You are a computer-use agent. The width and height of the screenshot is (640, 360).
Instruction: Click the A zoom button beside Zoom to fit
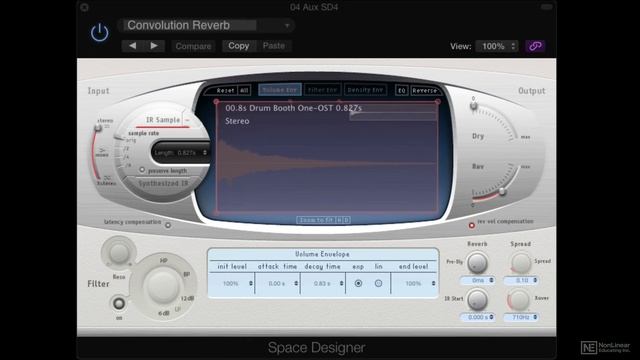pos(339,220)
